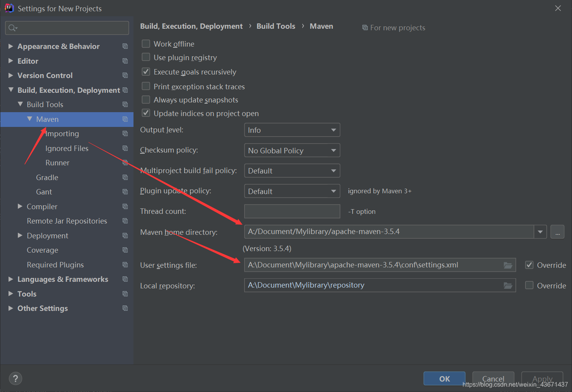Viewport: 572px width, 392px height.
Task: Click the project-level icon beside Build Tools
Action: 125,104
